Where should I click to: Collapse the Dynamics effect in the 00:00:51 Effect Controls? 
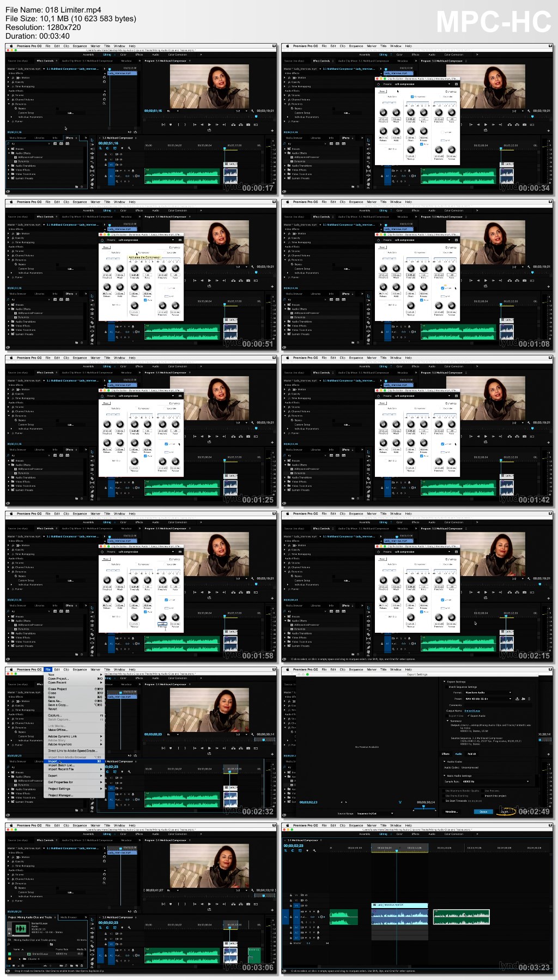click(9, 260)
